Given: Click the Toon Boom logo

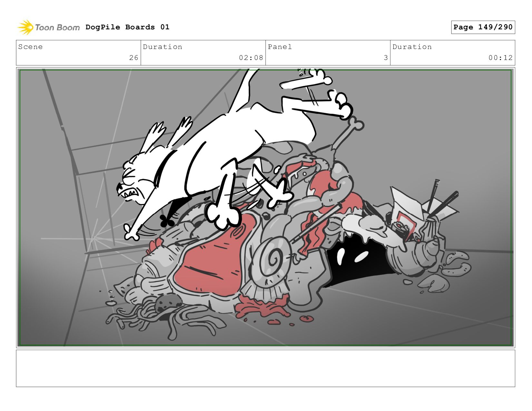Looking at the screenshot, I should point(48,27).
